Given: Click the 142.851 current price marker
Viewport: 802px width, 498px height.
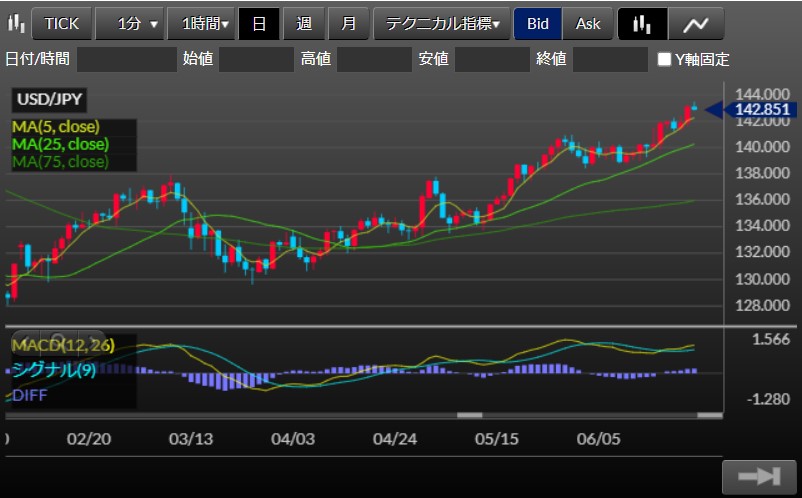Looking at the screenshot, I should tap(761, 109).
